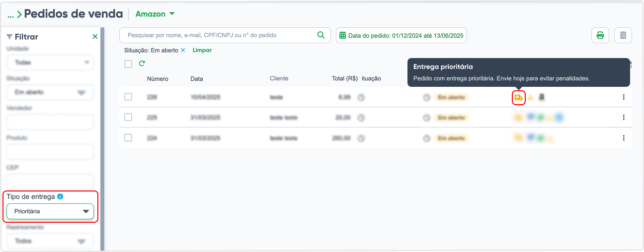Click the Em aberto badge in order 225
The image size is (644, 252).
pyautogui.click(x=451, y=118)
